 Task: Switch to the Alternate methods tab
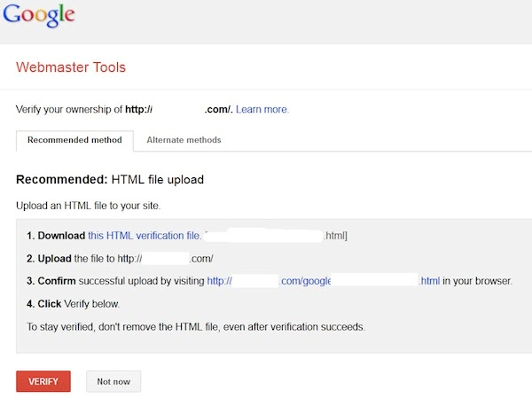(184, 140)
